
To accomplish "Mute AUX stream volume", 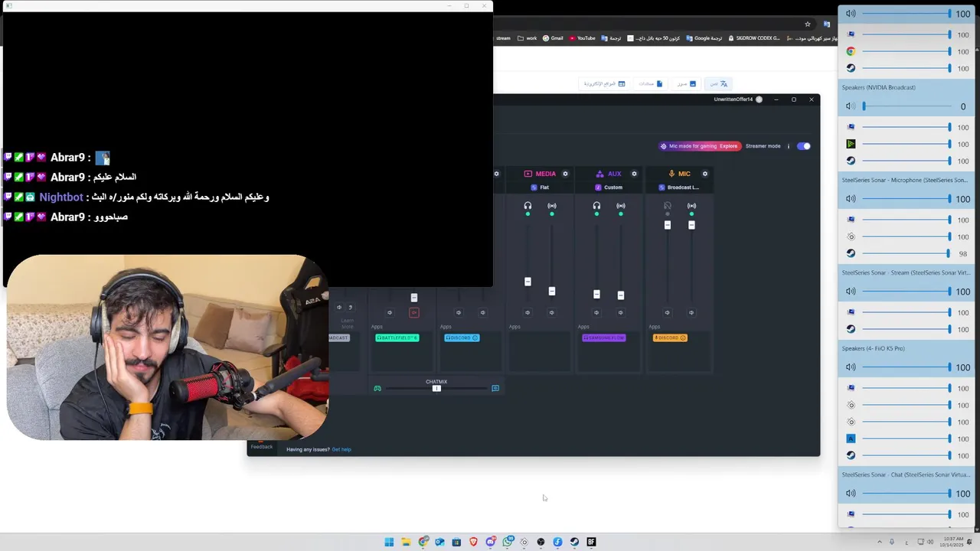I will coord(621,312).
